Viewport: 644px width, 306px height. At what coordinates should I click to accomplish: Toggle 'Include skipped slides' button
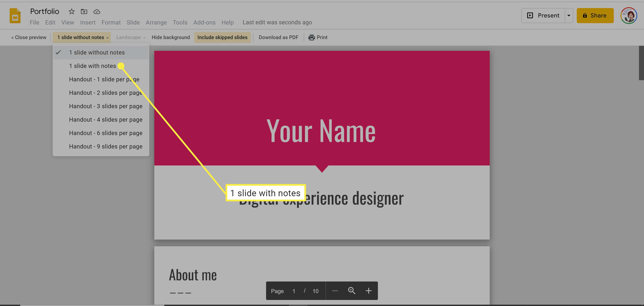[222, 37]
